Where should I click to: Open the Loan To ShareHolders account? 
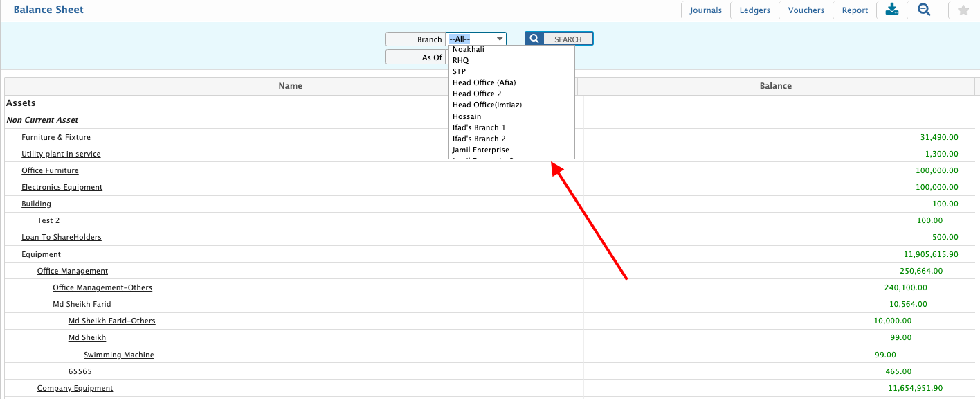point(61,237)
